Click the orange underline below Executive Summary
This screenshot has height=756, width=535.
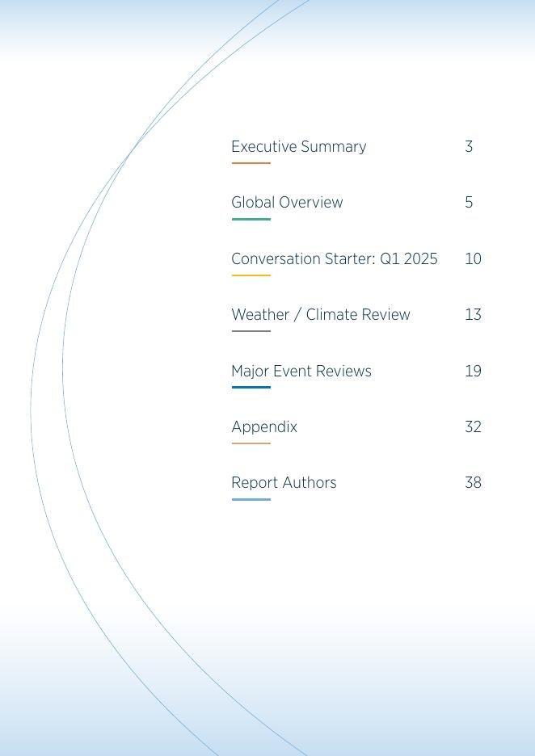pos(251,163)
